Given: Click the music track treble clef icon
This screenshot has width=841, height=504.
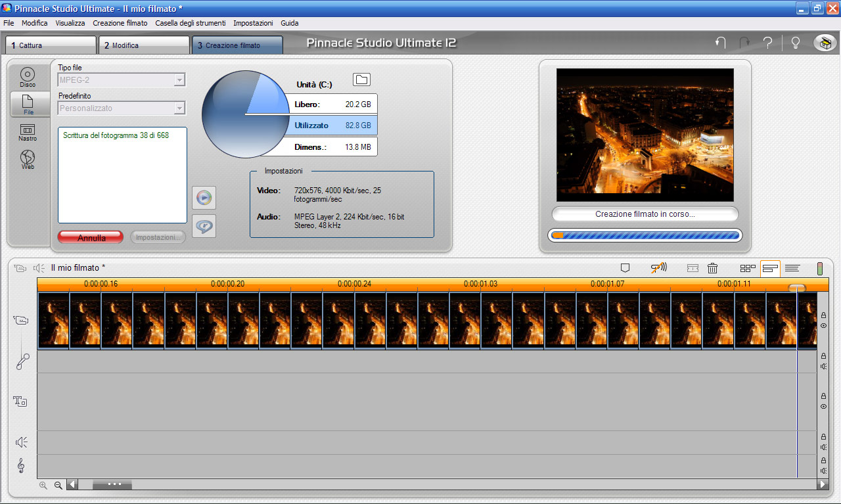Looking at the screenshot, I should click(x=21, y=466).
